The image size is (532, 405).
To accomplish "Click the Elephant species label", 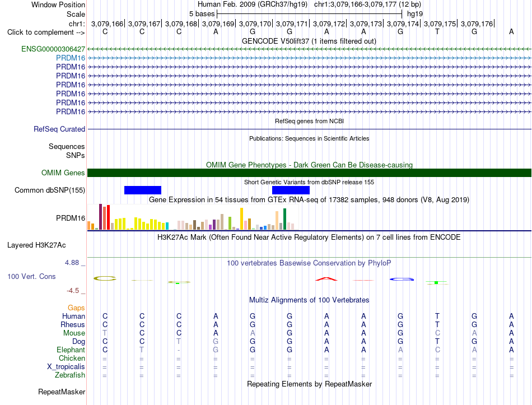I will [71, 350].
